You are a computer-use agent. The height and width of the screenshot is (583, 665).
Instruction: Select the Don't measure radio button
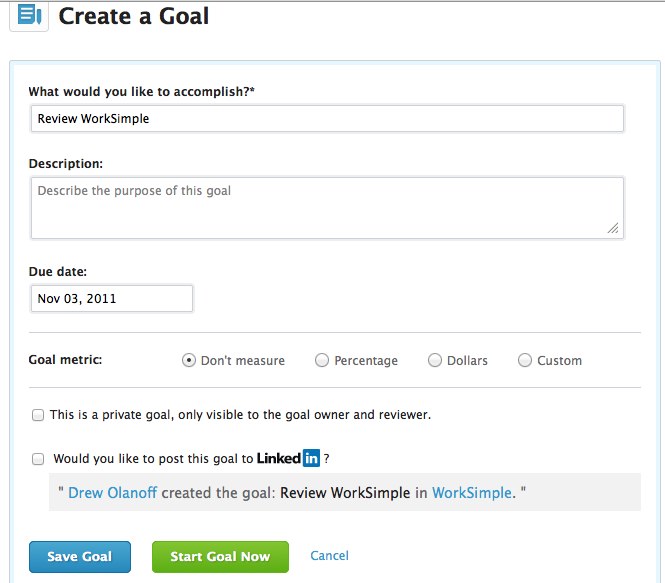pyautogui.click(x=188, y=361)
